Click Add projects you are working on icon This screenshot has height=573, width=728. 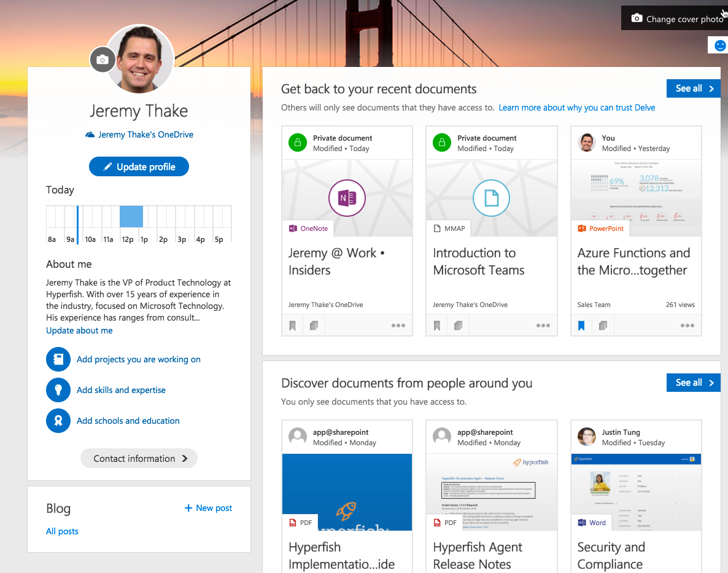pyautogui.click(x=58, y=359)
